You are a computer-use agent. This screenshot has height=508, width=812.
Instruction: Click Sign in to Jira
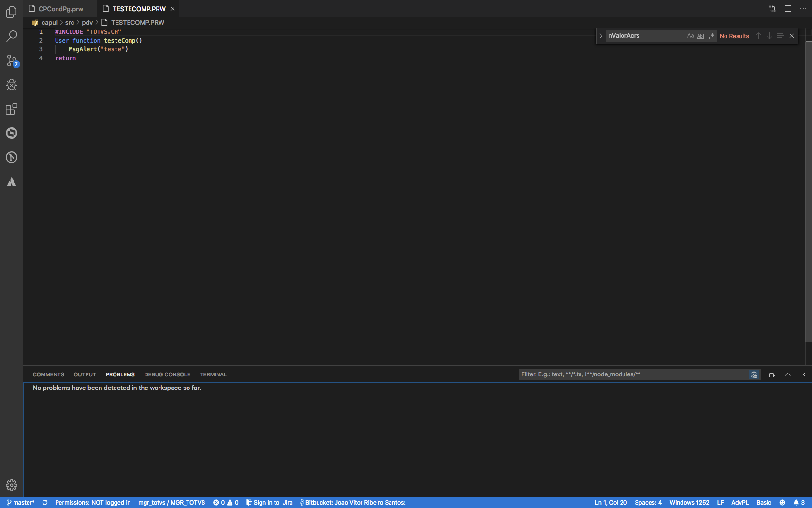269,502
